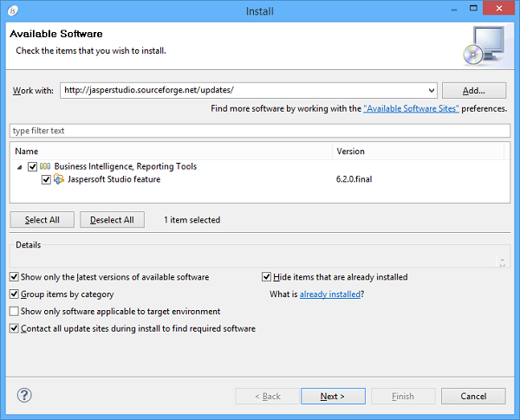Open the Work with site dropdown

(431, 90)
